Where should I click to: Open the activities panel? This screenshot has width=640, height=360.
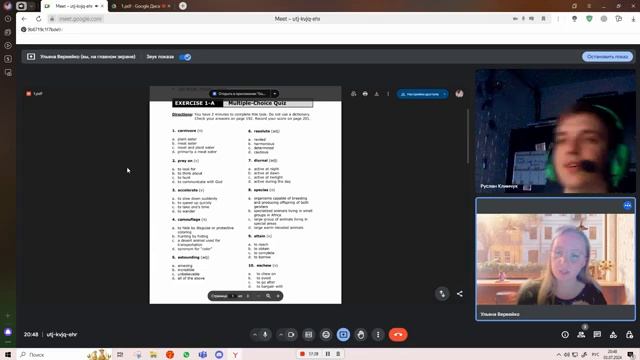point(613,335)
